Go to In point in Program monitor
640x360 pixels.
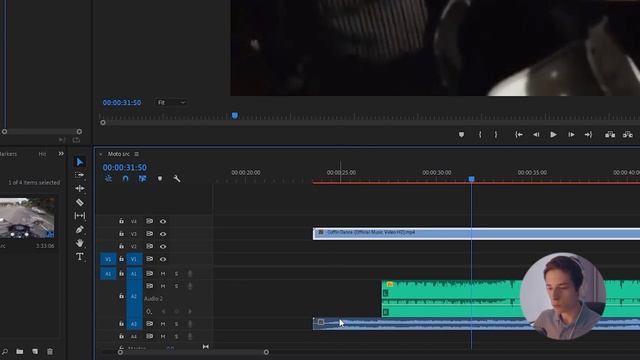pos(519,134)
